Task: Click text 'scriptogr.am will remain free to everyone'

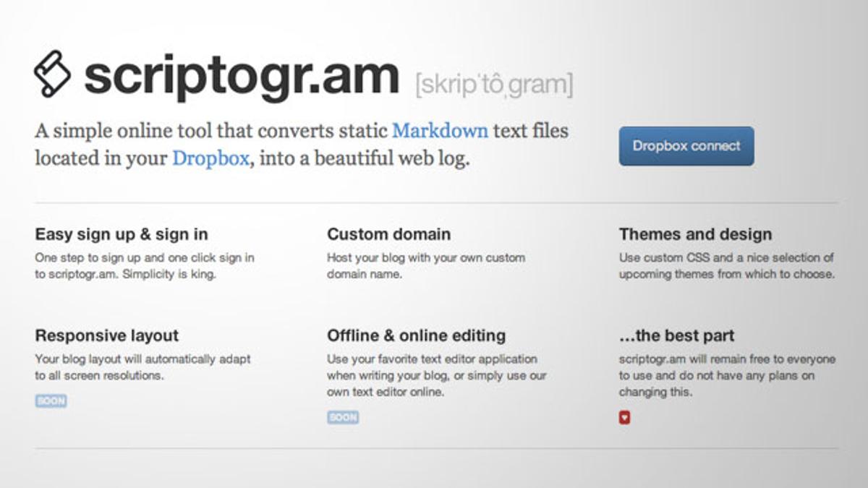Action: coord(727,359)
